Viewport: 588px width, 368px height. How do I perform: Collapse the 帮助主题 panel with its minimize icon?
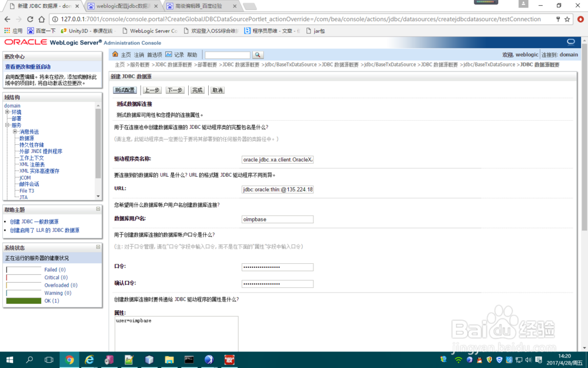98,209
